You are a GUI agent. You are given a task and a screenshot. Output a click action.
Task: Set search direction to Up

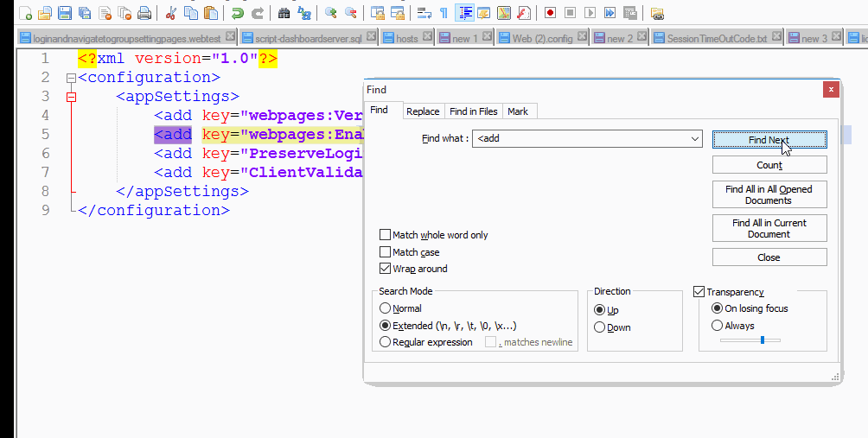pos(599,310)
